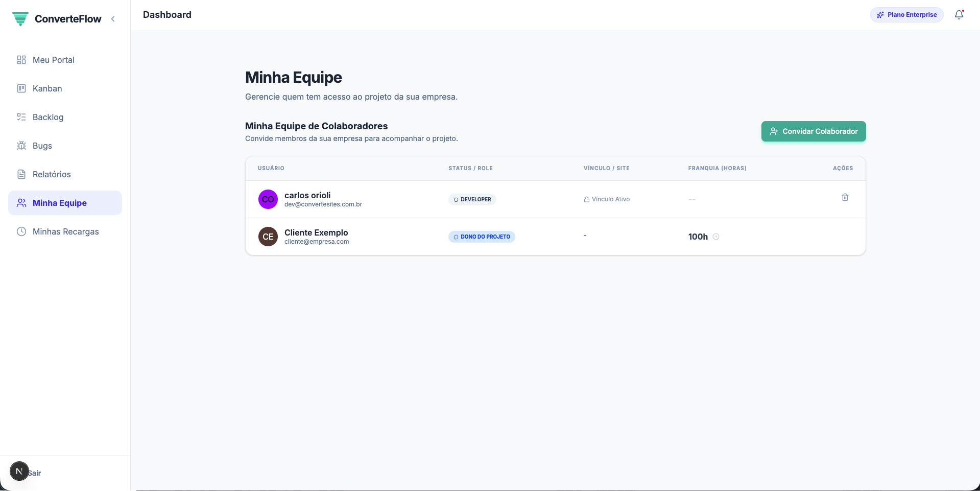This screenshot has width=980, height=491.
Task: Click the DEVELOPER role badge
Action: pos(472,199)
